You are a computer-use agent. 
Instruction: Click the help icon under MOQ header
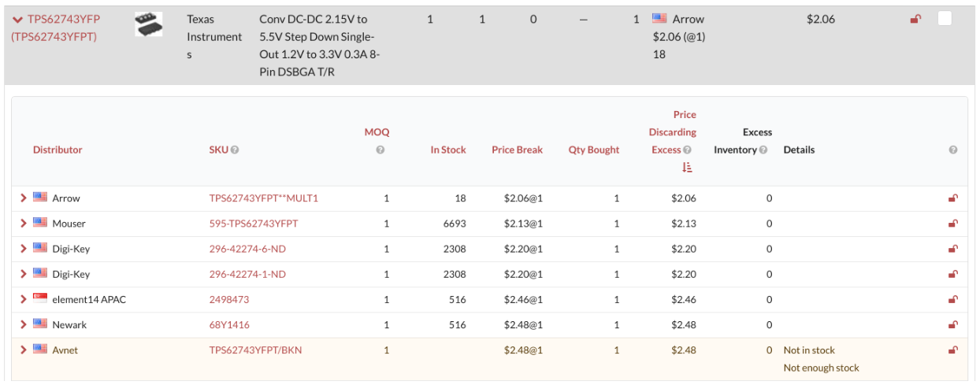(x=380, y=150)
